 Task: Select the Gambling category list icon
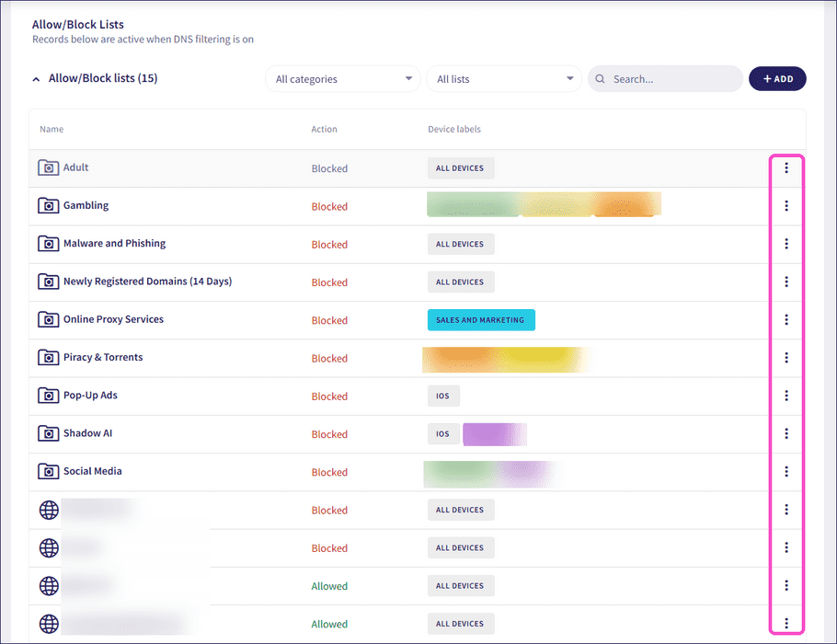click(48, 205)
